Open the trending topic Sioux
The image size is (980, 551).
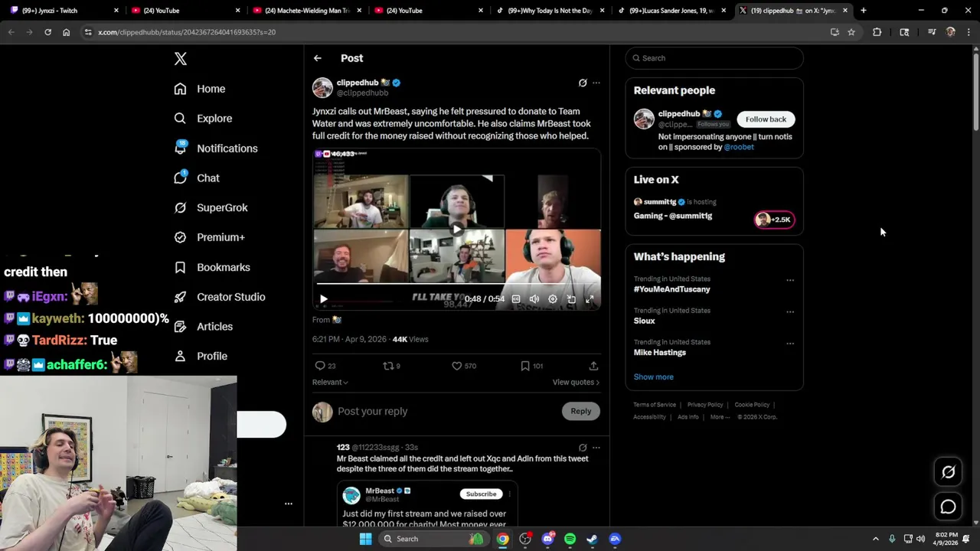[x=645, y=321]
